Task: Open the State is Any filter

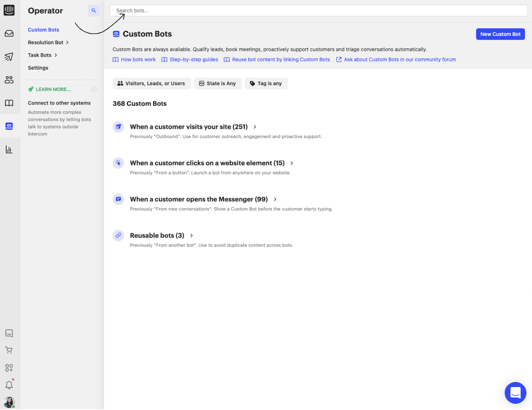Action: [218, 83]
